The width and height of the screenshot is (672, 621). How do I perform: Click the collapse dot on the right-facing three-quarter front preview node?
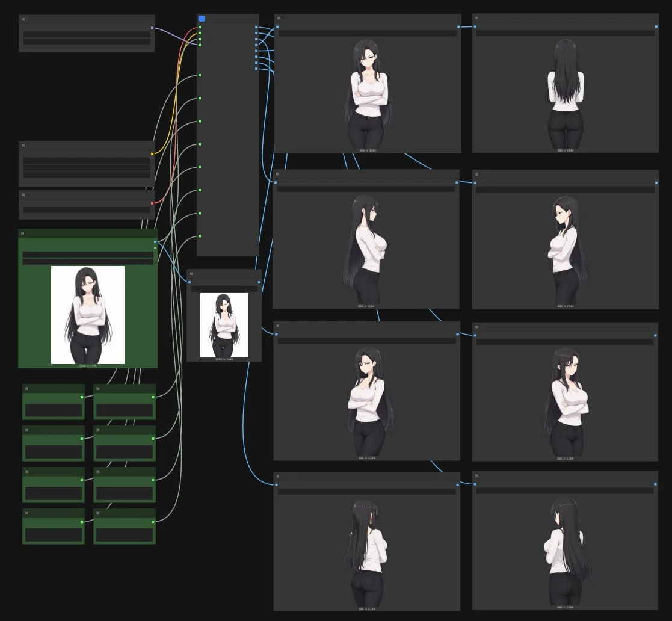476,327
